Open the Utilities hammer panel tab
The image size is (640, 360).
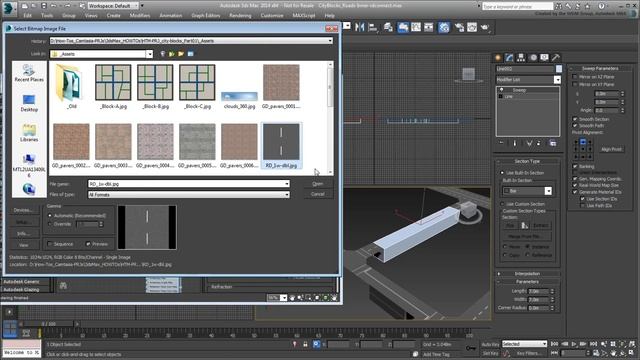pyautogui.click(x=556, y=58)
